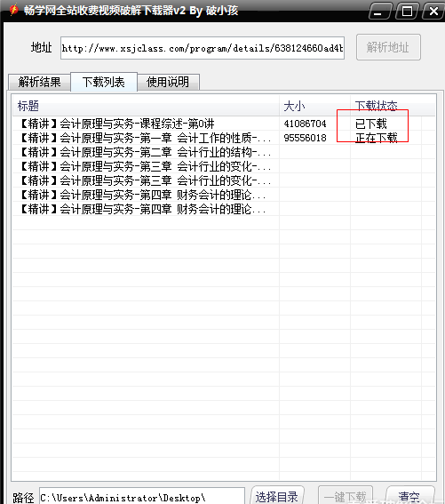The width and height of the screenshot is (445, 504).
Task: Select the 第一章 会计工作的性质 row
Action: [224, 138]
